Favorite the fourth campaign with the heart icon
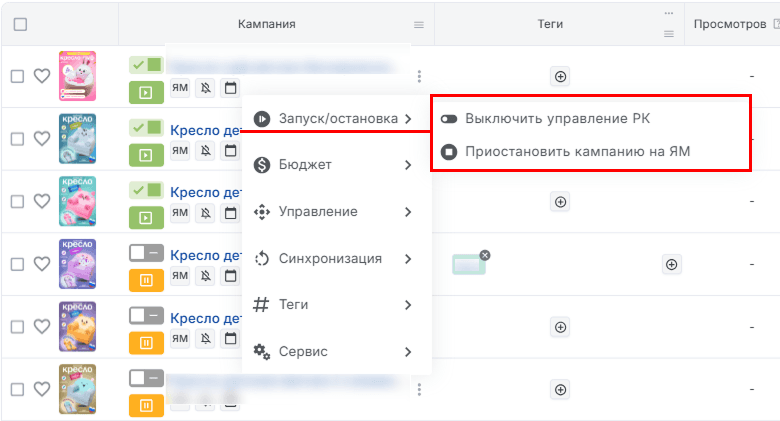The image size is (780, 421). (x=42, y=264)
